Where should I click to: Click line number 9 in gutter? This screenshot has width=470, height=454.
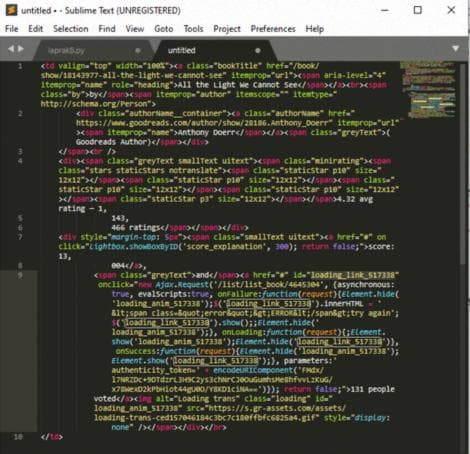click(20, 275)
